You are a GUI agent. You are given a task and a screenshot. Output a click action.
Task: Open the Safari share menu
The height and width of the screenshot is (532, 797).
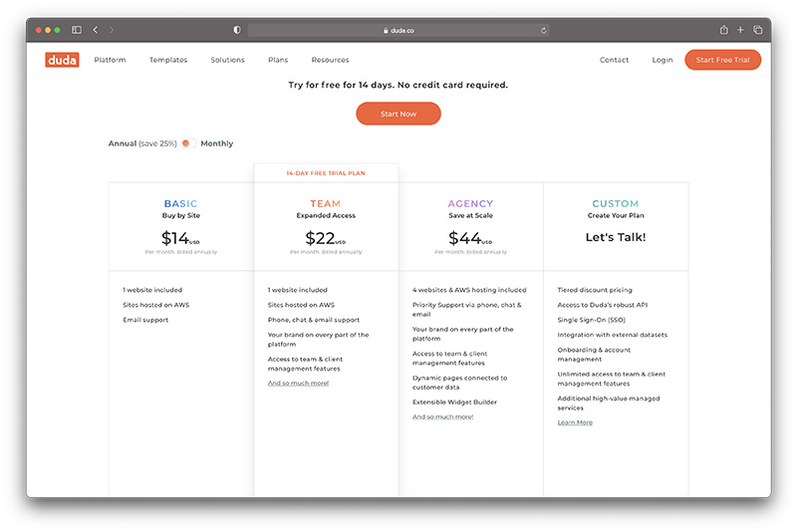point(724,30)
